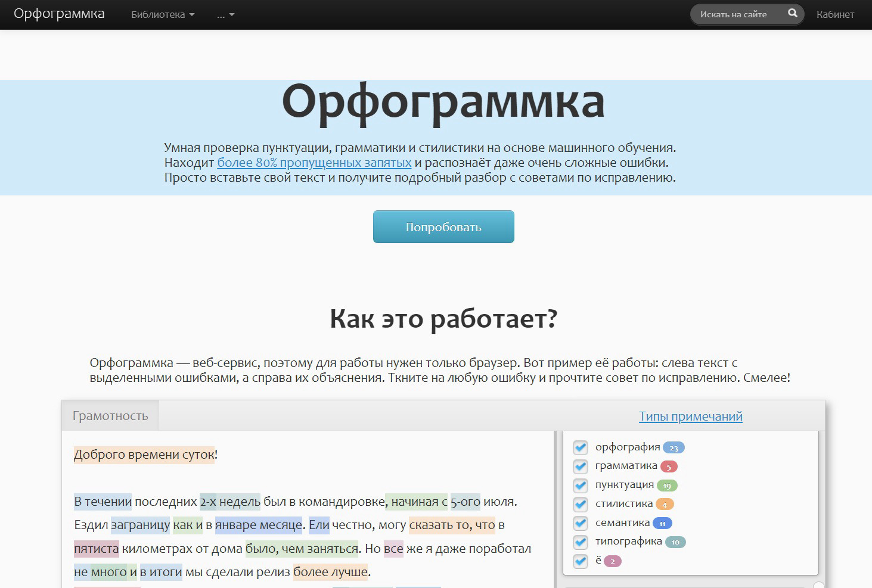872x588 pixels.
Task: Toggle the орфография checkbox
Action: [581, 447]
